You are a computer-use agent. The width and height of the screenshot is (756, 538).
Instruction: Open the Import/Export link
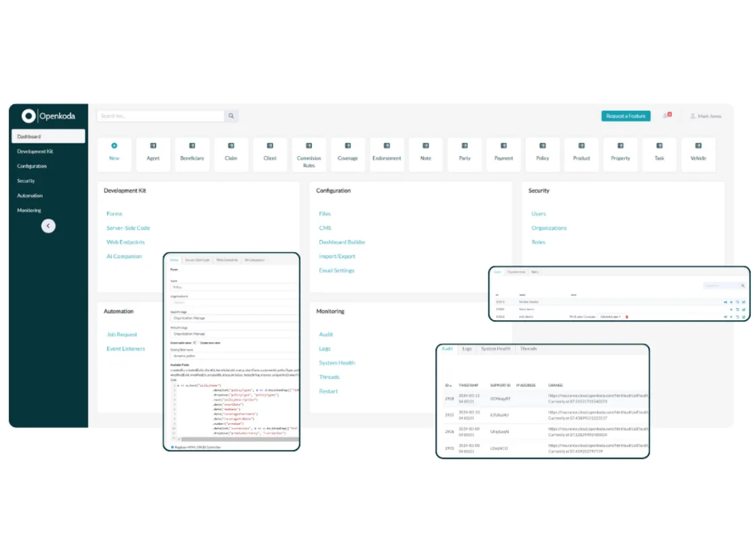point(337,256)
